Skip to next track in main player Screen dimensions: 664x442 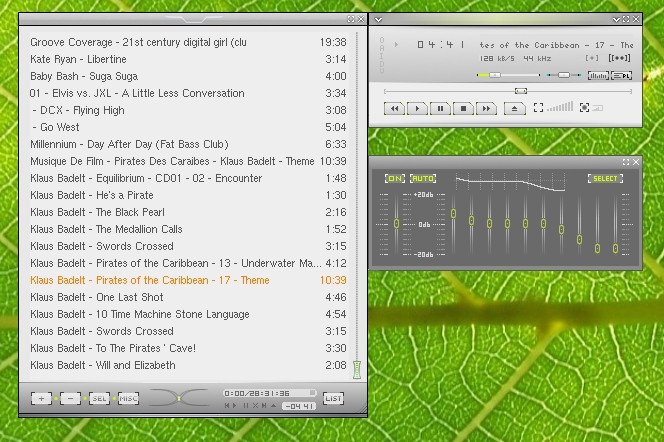486,108
